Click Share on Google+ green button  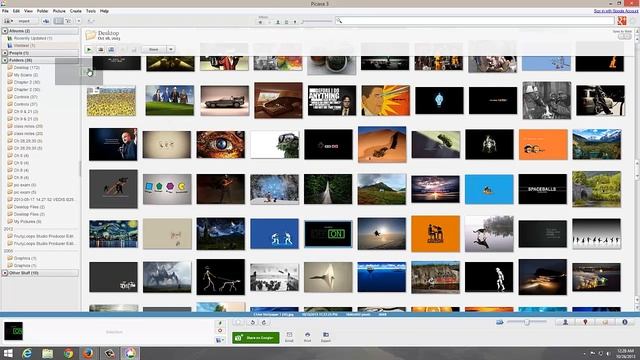(256, 338)
